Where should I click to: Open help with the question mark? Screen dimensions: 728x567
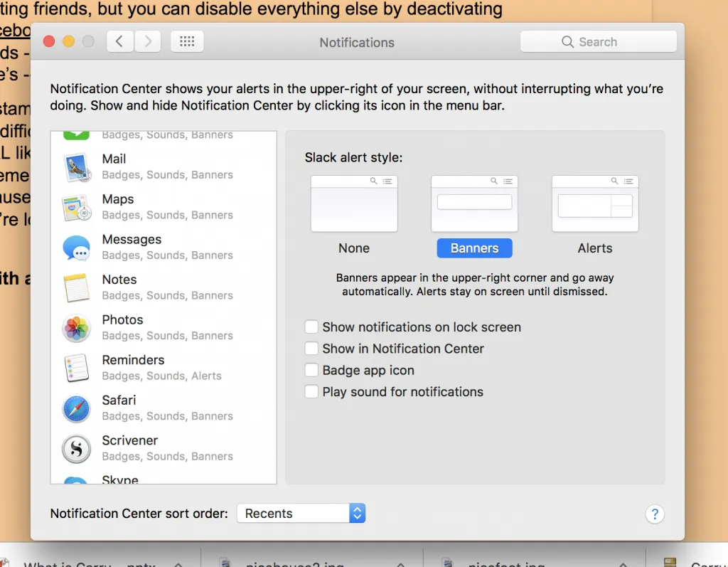655,514
